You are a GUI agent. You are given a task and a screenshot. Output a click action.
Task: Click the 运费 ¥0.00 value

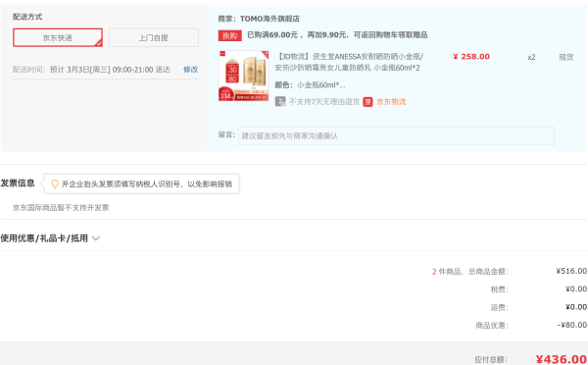pyautogui.click(x=576, y=307)
